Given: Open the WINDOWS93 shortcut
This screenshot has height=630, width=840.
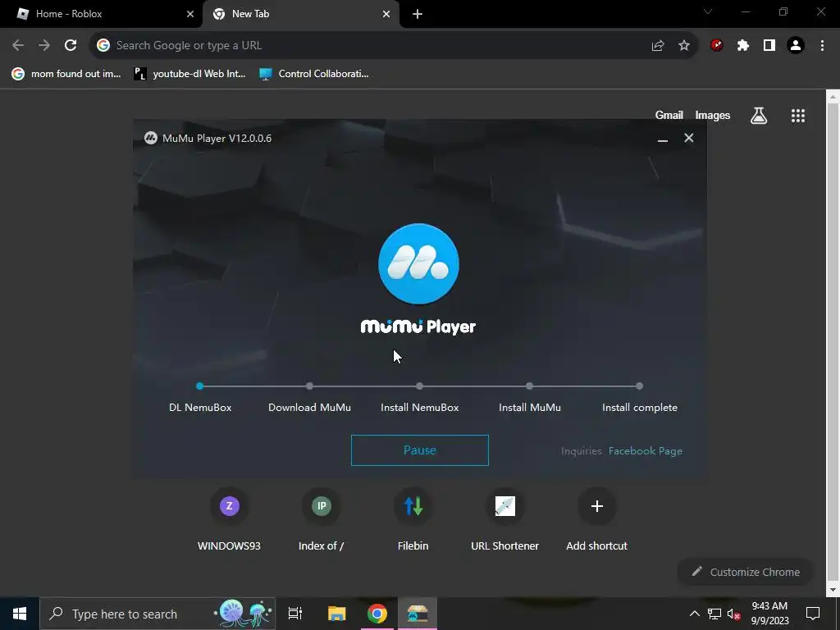Looking at the screenshot, I should (x=230, y=519).
